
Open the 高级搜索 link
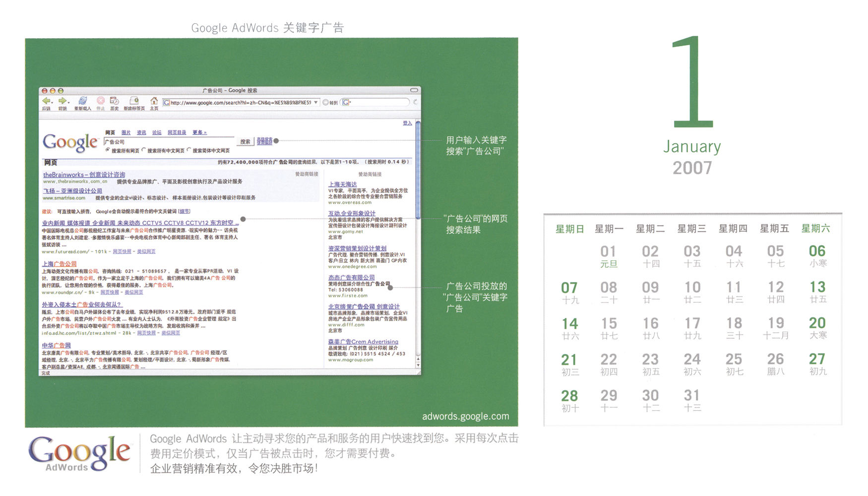(x=264, y=139)
